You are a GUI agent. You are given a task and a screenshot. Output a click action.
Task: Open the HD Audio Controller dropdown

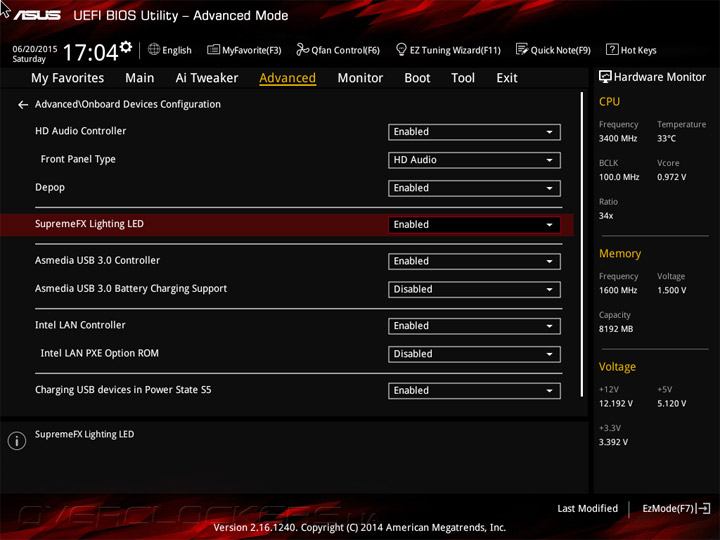click(474, 132)
